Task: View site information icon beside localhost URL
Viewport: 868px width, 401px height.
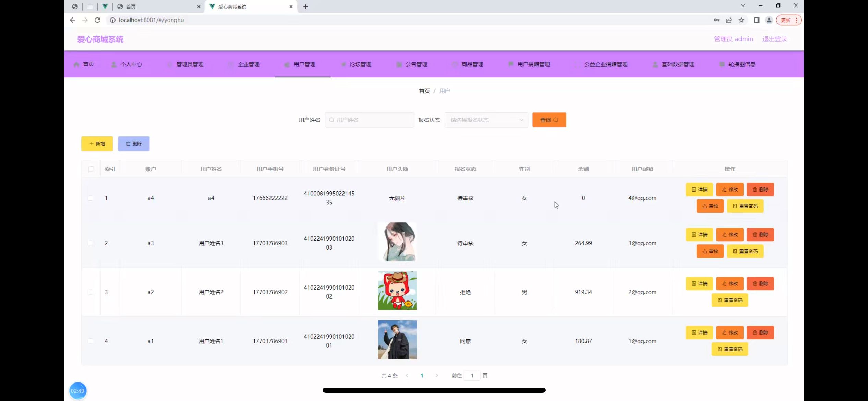Action: click(112, 20)
